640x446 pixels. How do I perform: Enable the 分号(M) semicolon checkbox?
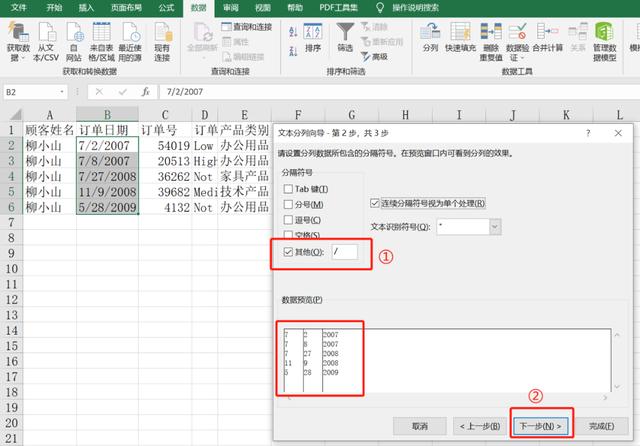coord(288,204)
